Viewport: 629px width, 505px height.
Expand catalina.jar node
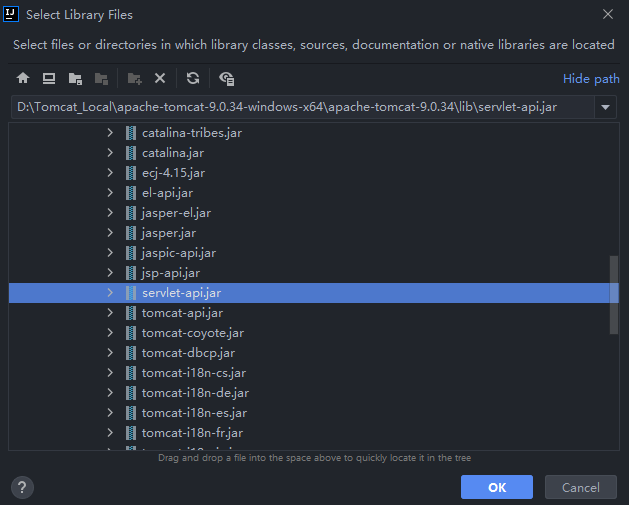[x=110, y=153]
